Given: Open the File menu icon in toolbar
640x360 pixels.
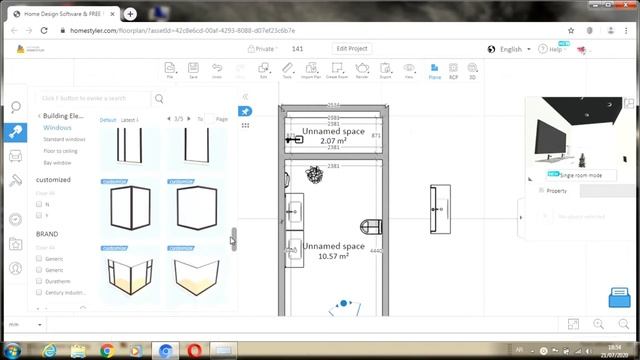Looking at the screenshot, I should click(170, 70).
